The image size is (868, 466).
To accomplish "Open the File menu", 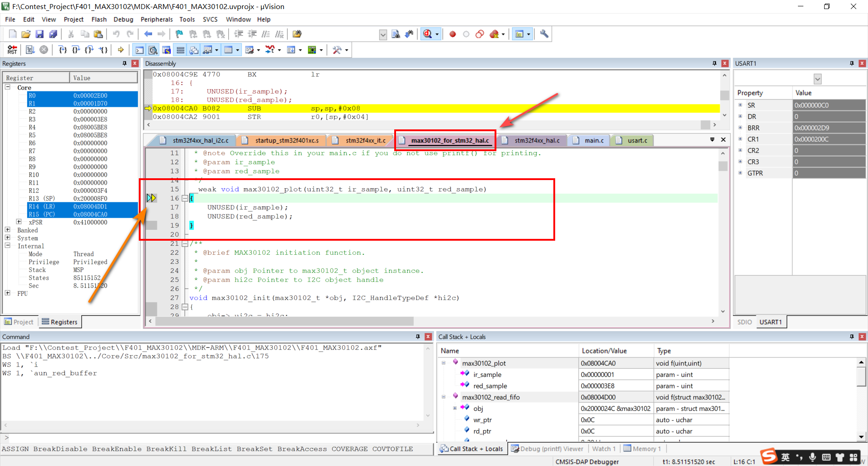I will tap(10, 19).
